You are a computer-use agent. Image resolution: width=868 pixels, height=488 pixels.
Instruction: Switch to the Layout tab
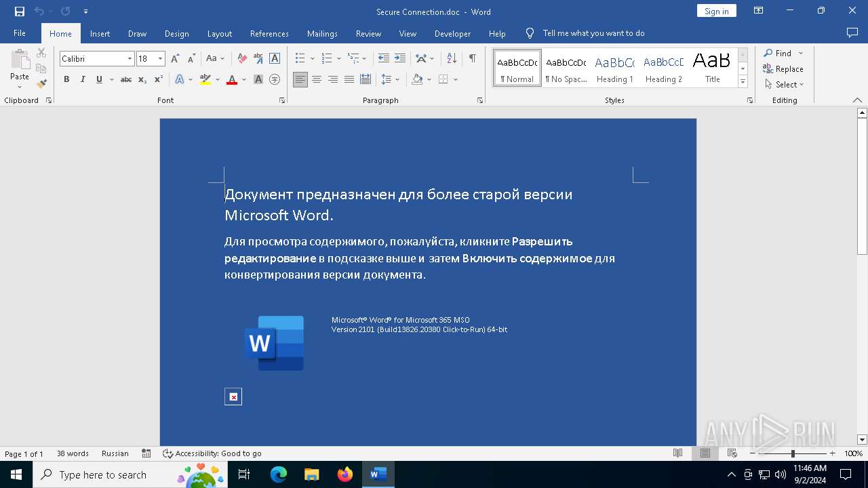coord(219,33)
